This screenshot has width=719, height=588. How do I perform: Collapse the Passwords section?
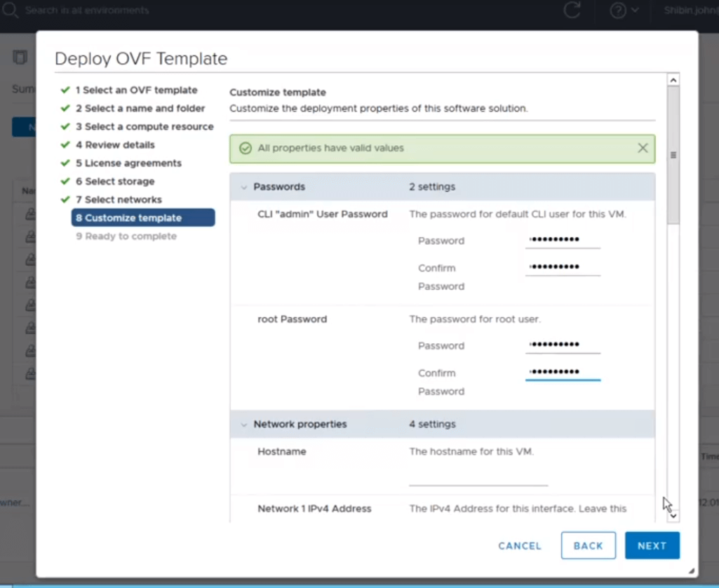(244, 187)
